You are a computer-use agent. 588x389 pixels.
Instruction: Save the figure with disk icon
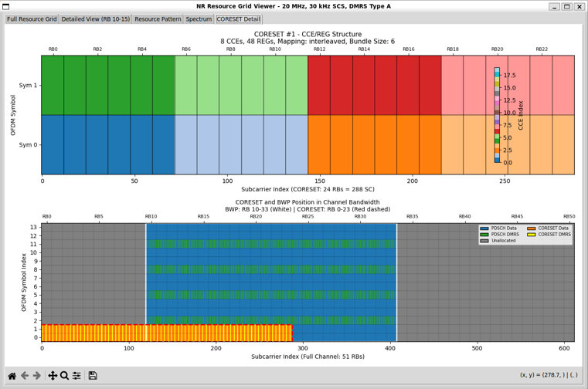click(93, 376)
